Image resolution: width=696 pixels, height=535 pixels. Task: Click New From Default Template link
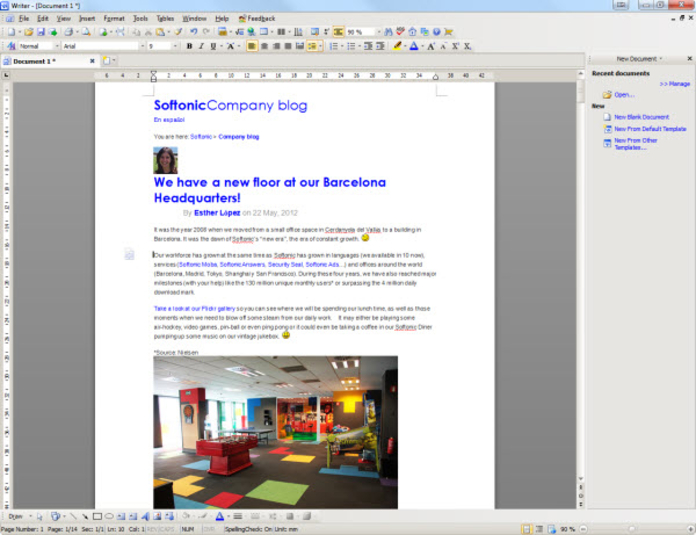pos(650,129)
